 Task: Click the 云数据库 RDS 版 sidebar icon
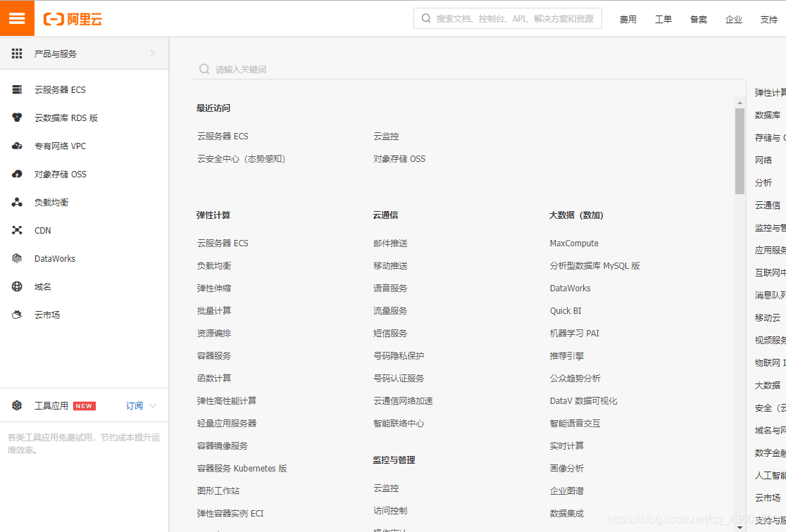[x=17, y=118]
